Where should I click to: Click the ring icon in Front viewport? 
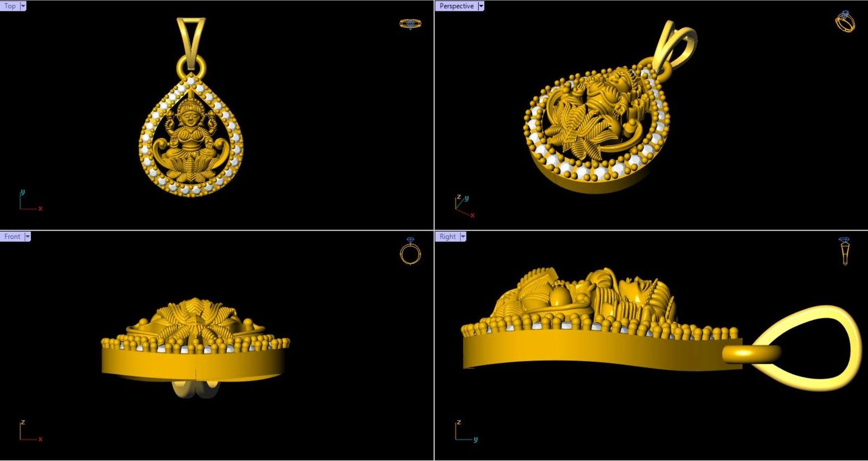click(410, 251)
